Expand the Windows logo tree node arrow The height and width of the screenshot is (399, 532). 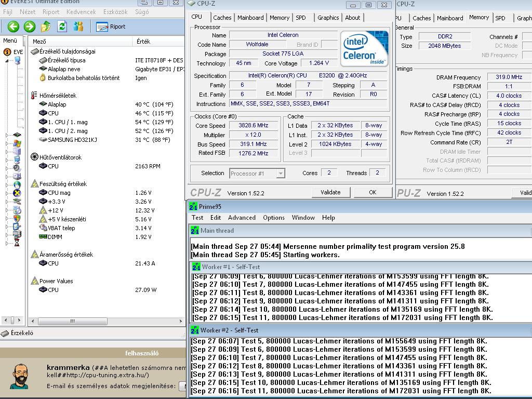[7, 143]
